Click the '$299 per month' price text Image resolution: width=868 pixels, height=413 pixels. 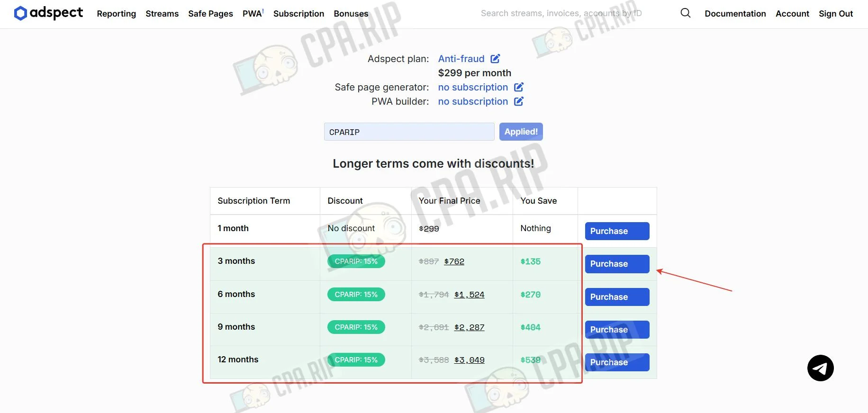click(475, 73)
